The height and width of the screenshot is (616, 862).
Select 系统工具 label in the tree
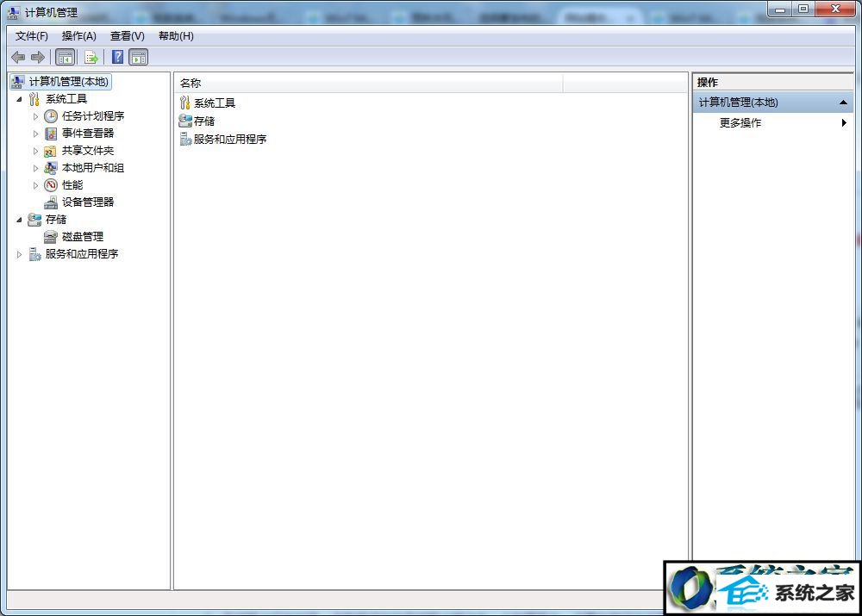click(66, 99)
